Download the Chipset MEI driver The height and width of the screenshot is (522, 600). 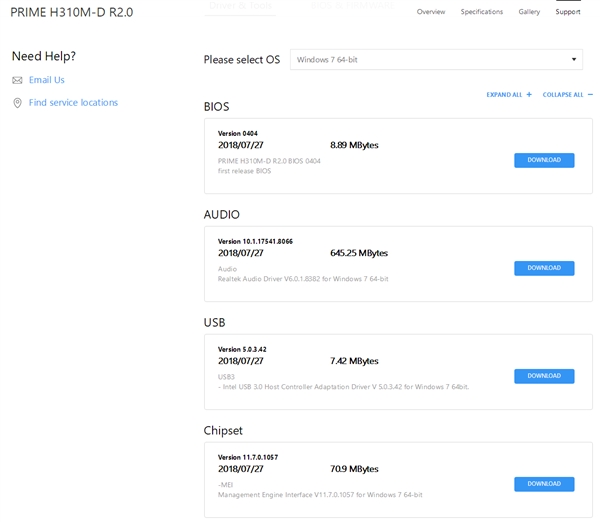coord(544,484)
